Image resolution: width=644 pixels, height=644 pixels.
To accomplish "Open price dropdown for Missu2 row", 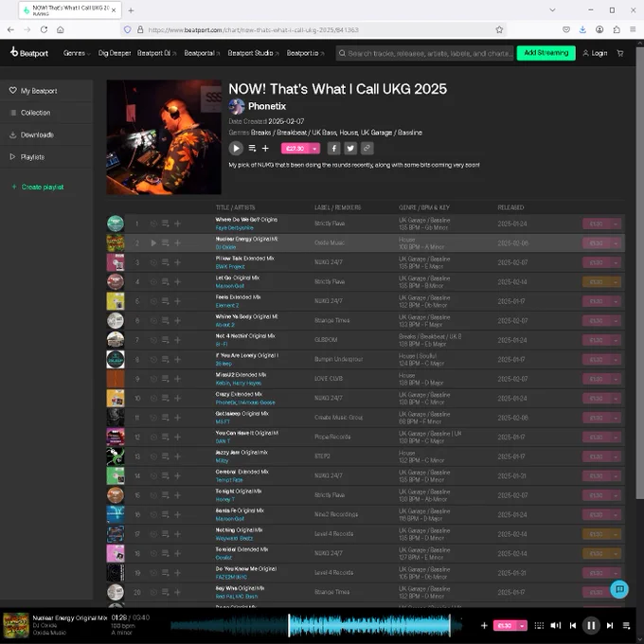I will coord(616,379).
